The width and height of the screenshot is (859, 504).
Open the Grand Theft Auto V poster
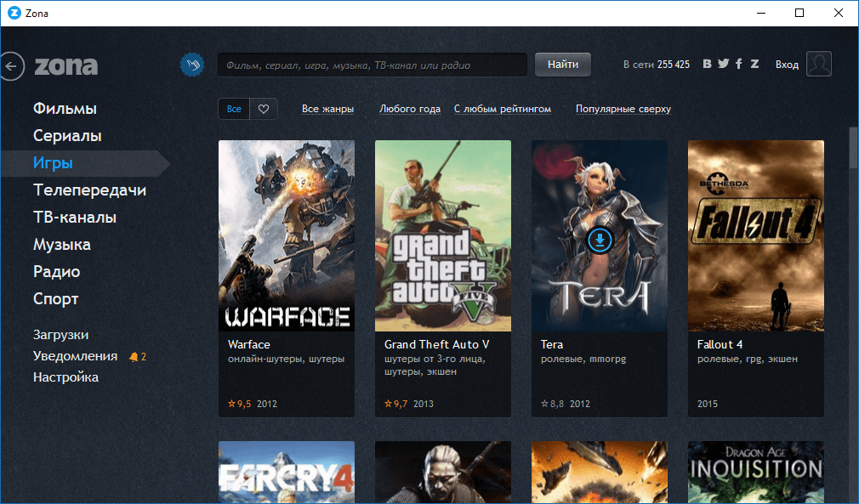tap(442, 236)
